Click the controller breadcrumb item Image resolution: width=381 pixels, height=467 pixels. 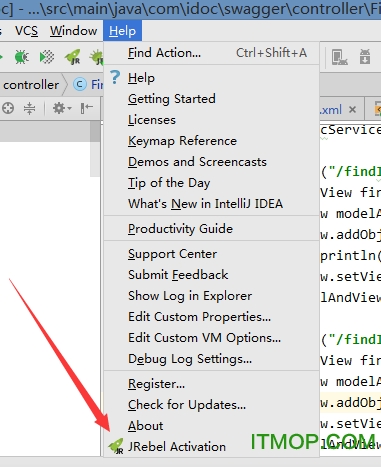click(x=31, y=85)
